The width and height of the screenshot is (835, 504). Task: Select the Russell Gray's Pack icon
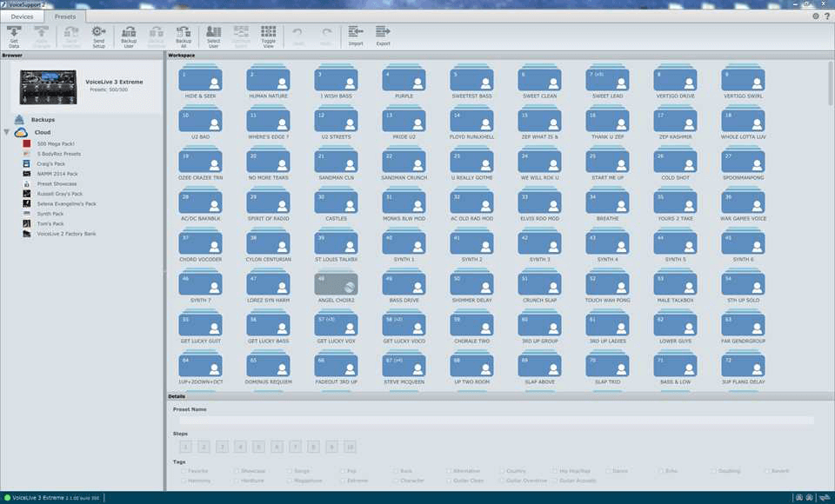pos(27,194)
